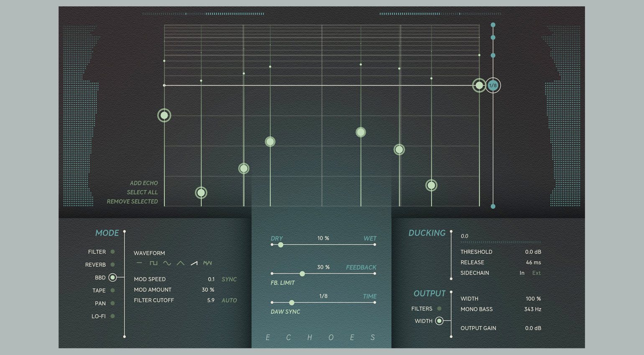Enable the Lo-Fi mode

[112, 316]
